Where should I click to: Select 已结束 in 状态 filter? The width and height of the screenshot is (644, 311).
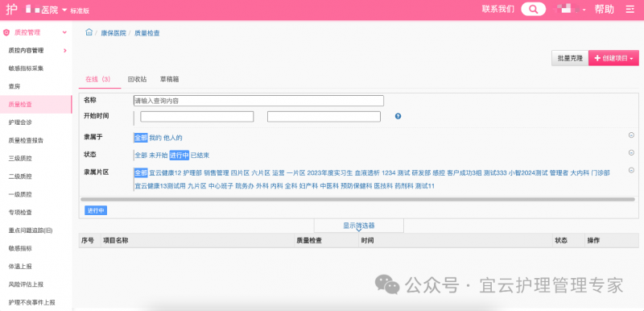(200, 155)
